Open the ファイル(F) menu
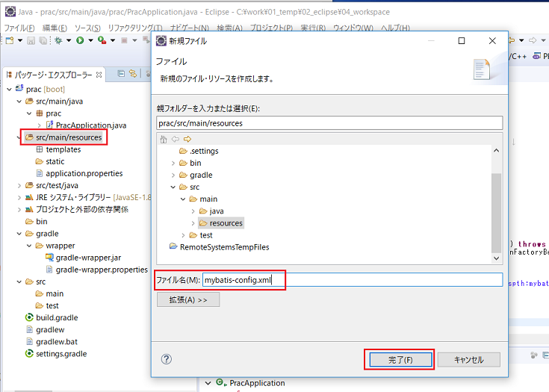This screenshot has height=392, width=549. click(x=19, y=28)
